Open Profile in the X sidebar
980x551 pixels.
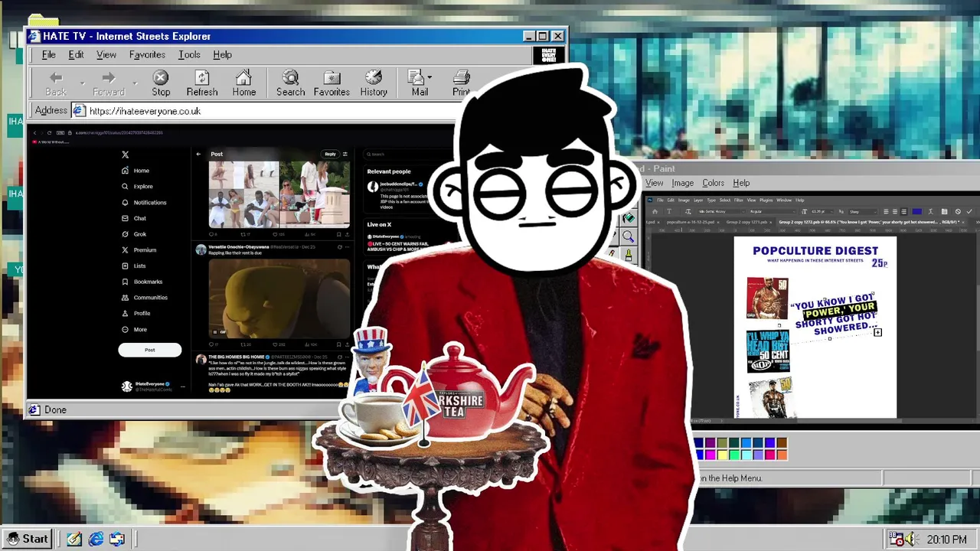[136, 313]
